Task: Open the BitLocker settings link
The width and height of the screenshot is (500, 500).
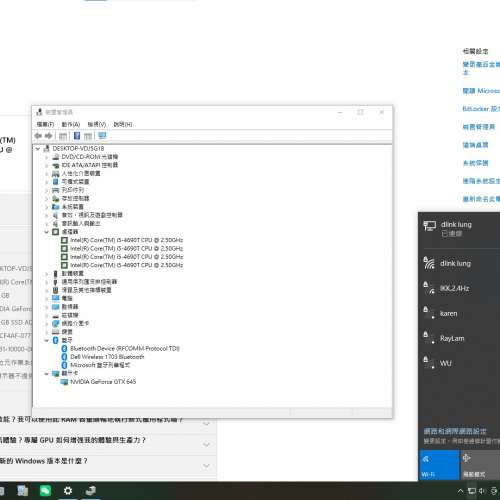Action: [x=481, y=109]
